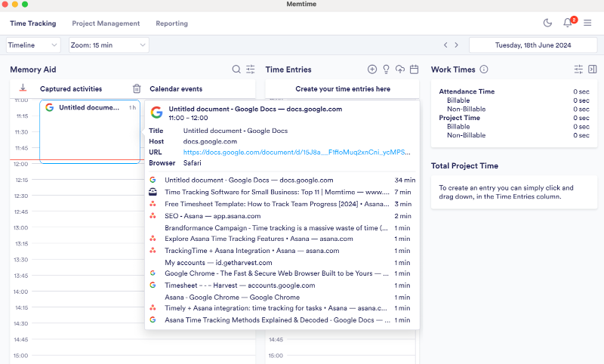Switch to Time Tracking tab
The height and width of the screenshot is (364, 604).
(33, 23)
